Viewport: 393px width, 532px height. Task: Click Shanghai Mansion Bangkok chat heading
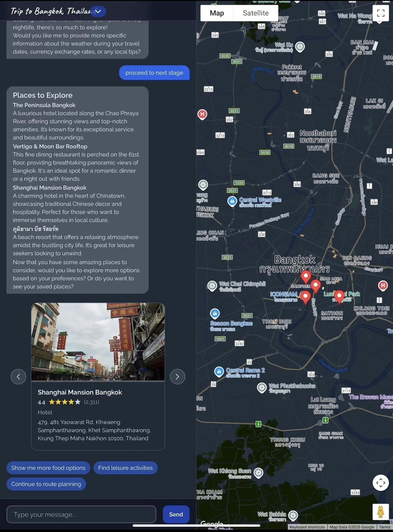tap(50, 188)
